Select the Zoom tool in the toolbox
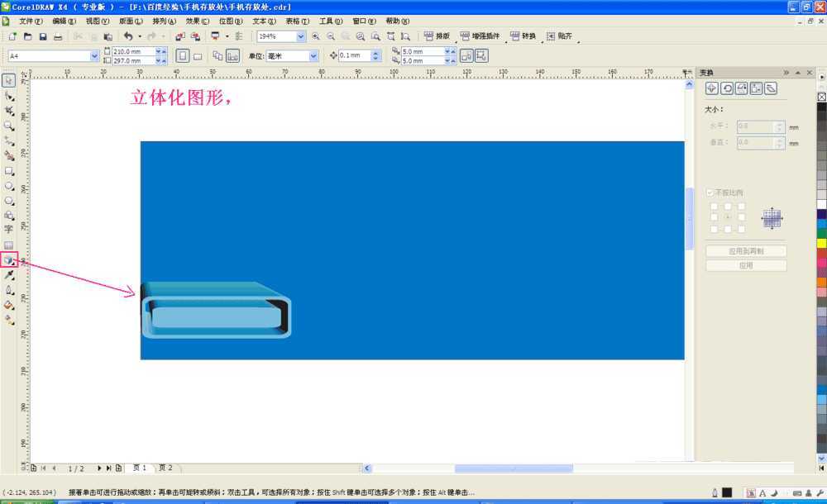Screen dimensions: 827x504 tap(10, 126)
